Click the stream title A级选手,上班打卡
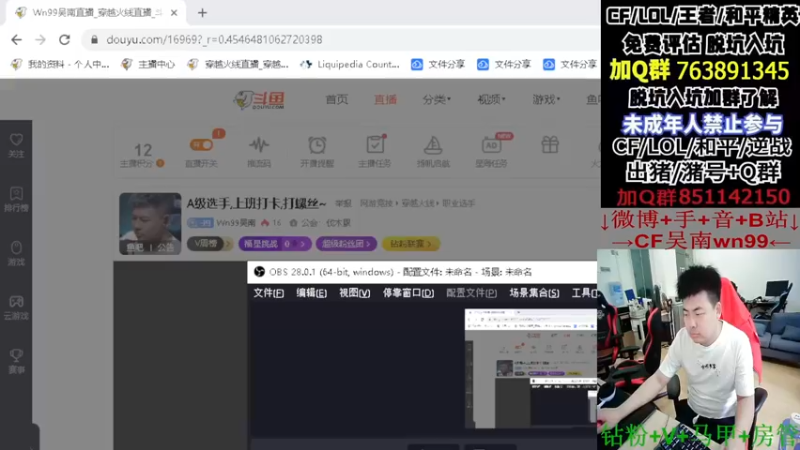 tap(256, 204)
